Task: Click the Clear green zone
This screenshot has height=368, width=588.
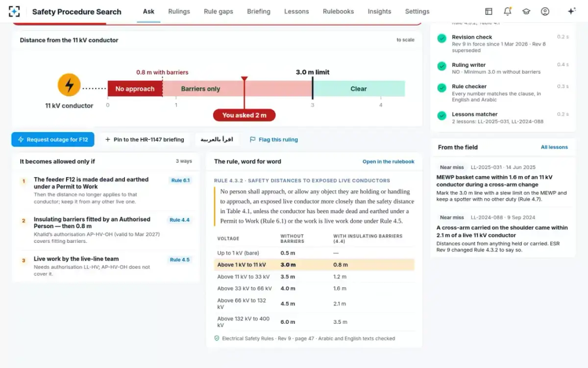Action: pyautogui.click(x=359, y=89)
